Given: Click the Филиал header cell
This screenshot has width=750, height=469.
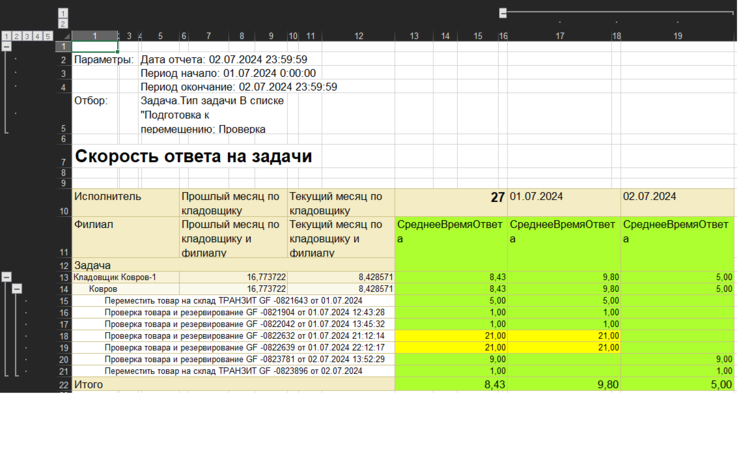Looking at the screenshot, I should point(126,238).
